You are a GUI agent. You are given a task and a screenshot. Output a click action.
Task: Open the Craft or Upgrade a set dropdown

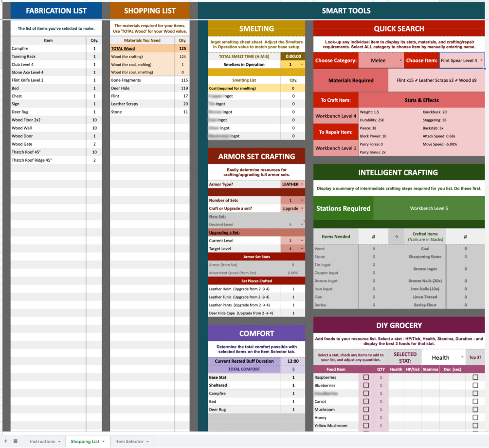coord(302,208)
